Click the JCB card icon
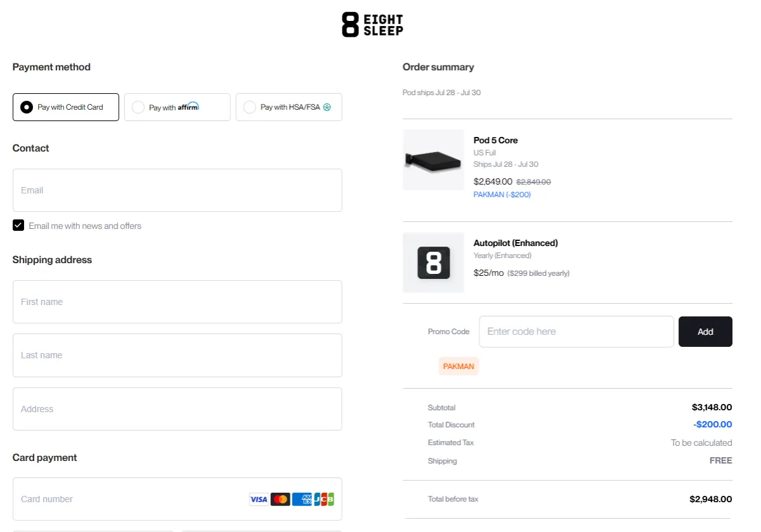Screen dimensions: 761x532 click(x=324, y=499)
